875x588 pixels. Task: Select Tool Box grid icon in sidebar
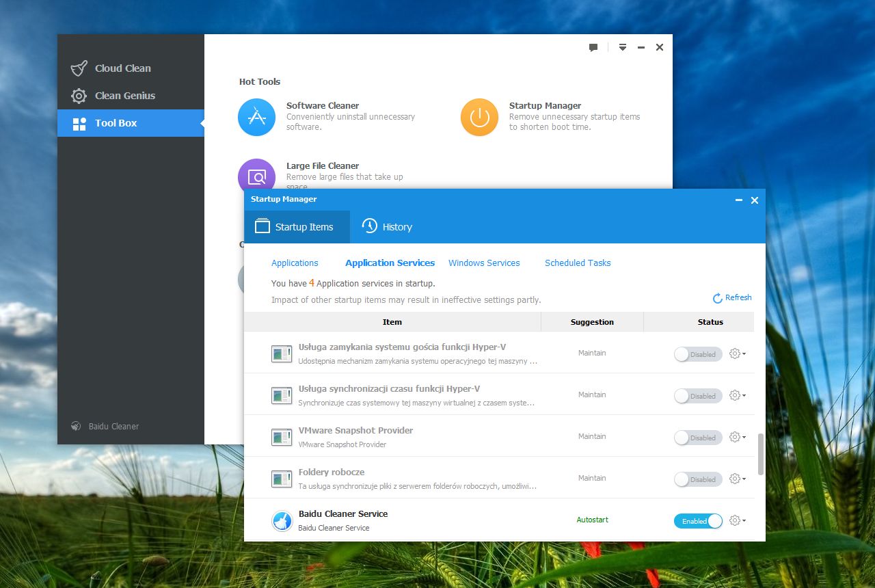[79, 124]
